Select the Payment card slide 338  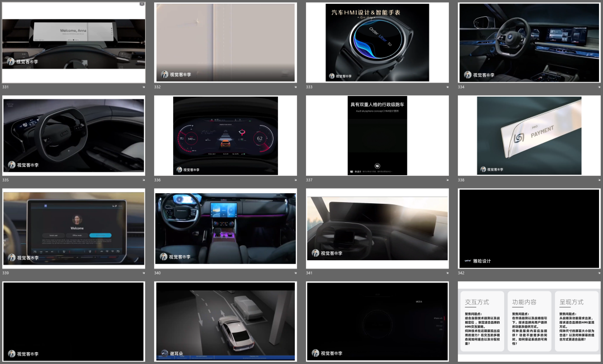529,136
